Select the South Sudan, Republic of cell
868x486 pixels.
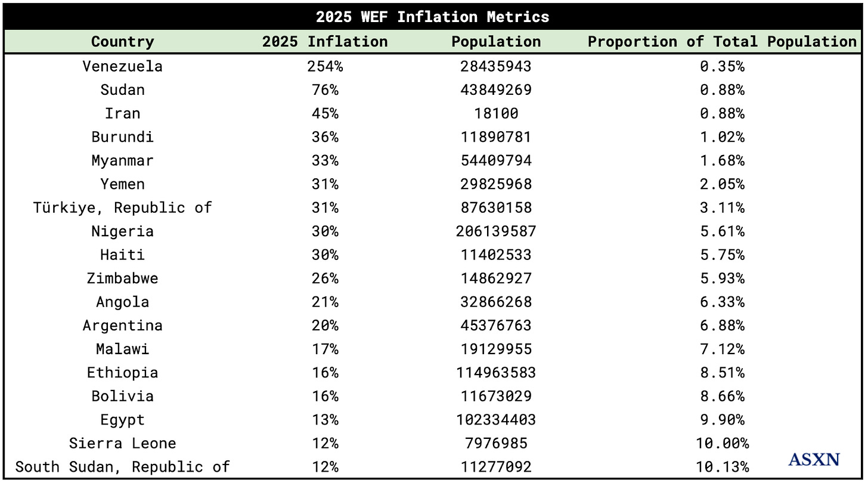122,467
